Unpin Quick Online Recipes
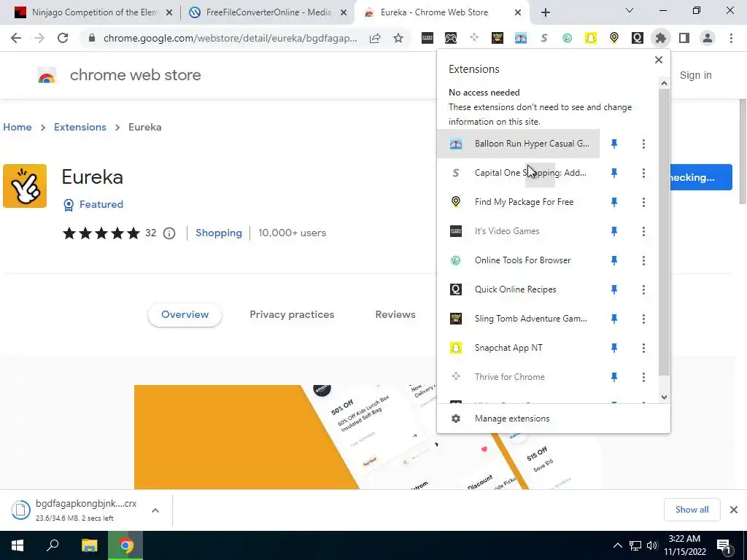 pos(614,289)
